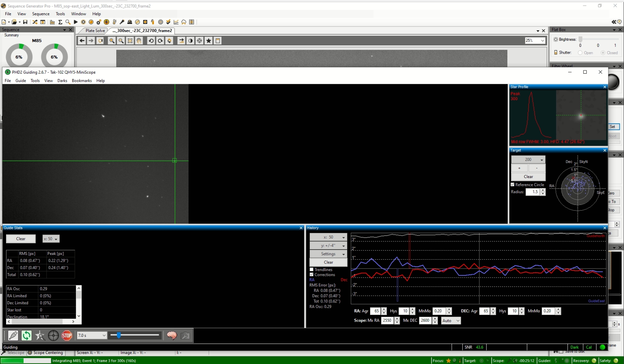Open SGP Sequence menu
This screenshot has height=364, width=624.
pyautogui.click(x=41, y=14)
